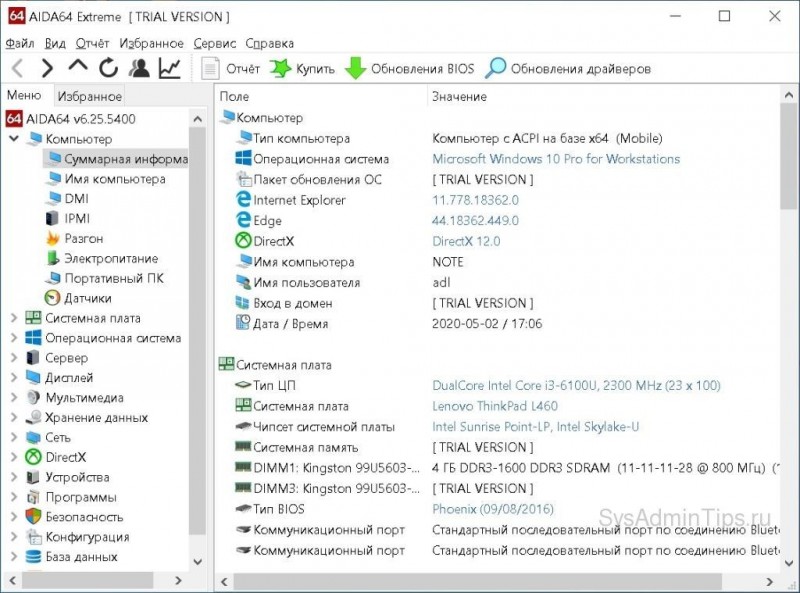This screenshot has width=800, height=593.
Task: Expand the Сервер tree node
Action: pos(14,358)
